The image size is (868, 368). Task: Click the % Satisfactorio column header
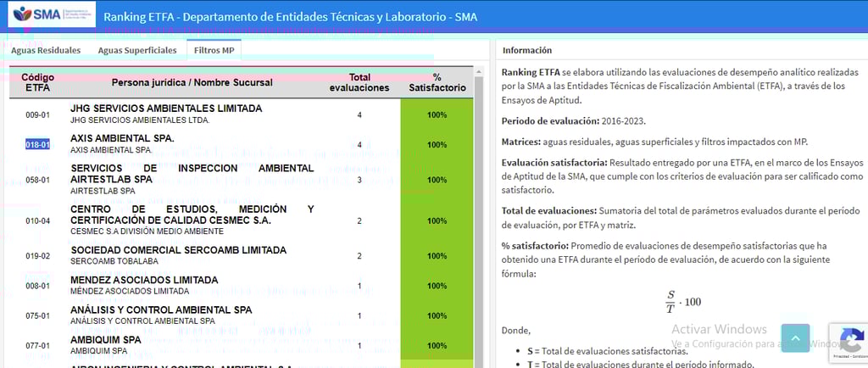(437, 82)
